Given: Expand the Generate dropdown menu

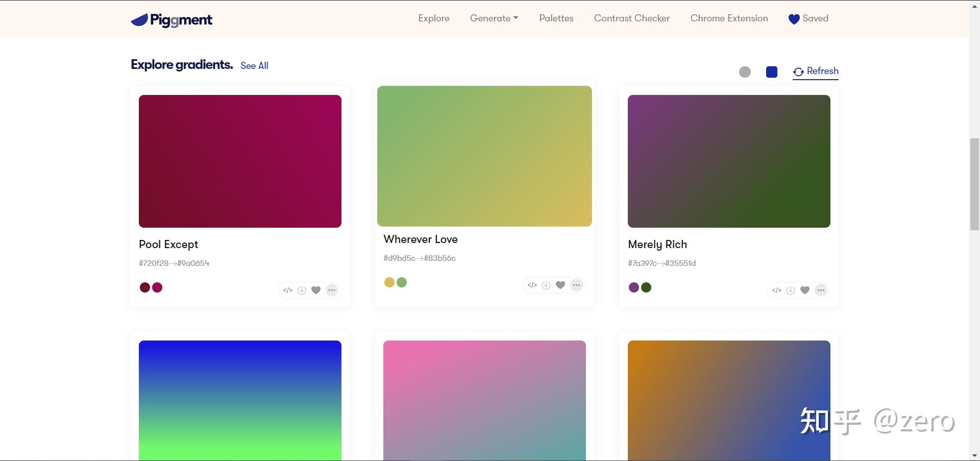Looking at the screenshot, I should [494, 18].
